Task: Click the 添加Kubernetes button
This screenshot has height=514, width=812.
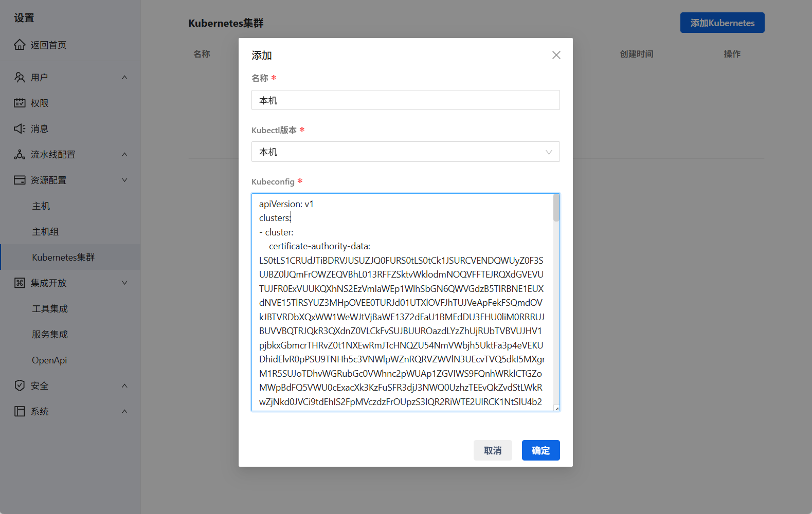Action: coord(722,23)
